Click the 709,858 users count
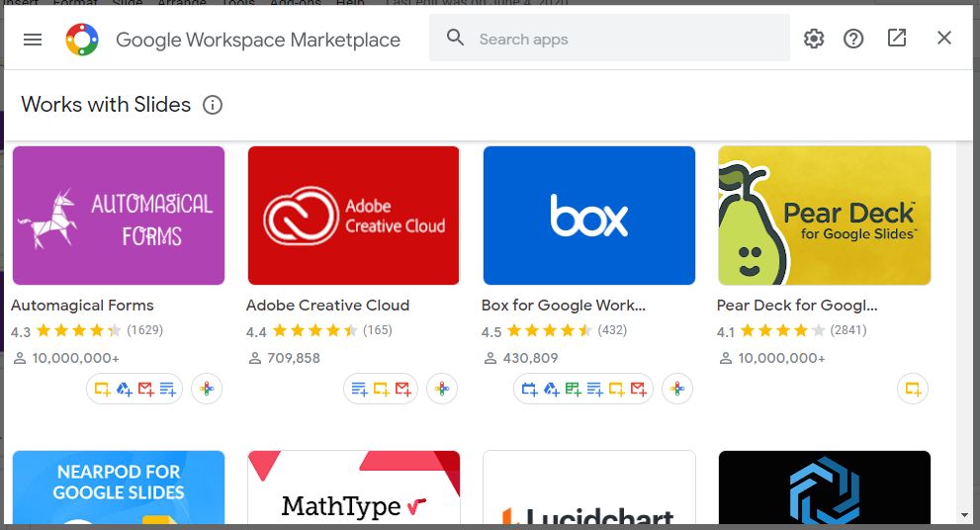Viewport: 980px width, 530px height. coord(294,358)
